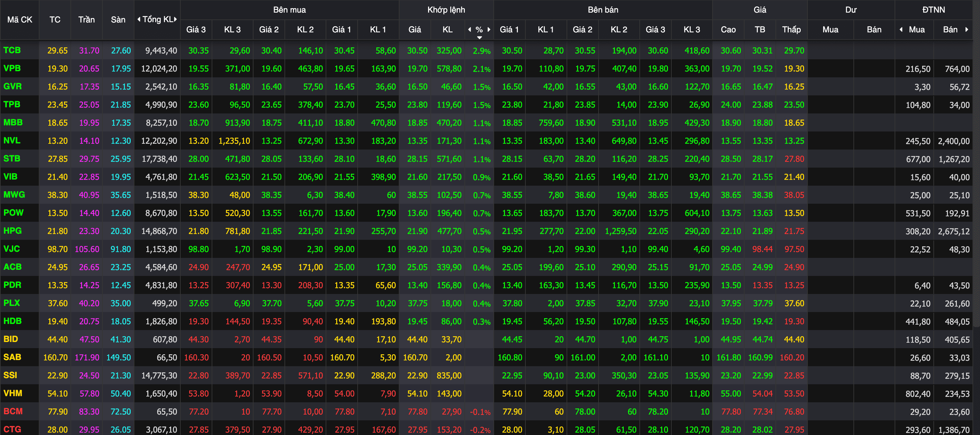Click the Thấp price header
The height and width of the screenshot is (435, 980).
[791, 29]
